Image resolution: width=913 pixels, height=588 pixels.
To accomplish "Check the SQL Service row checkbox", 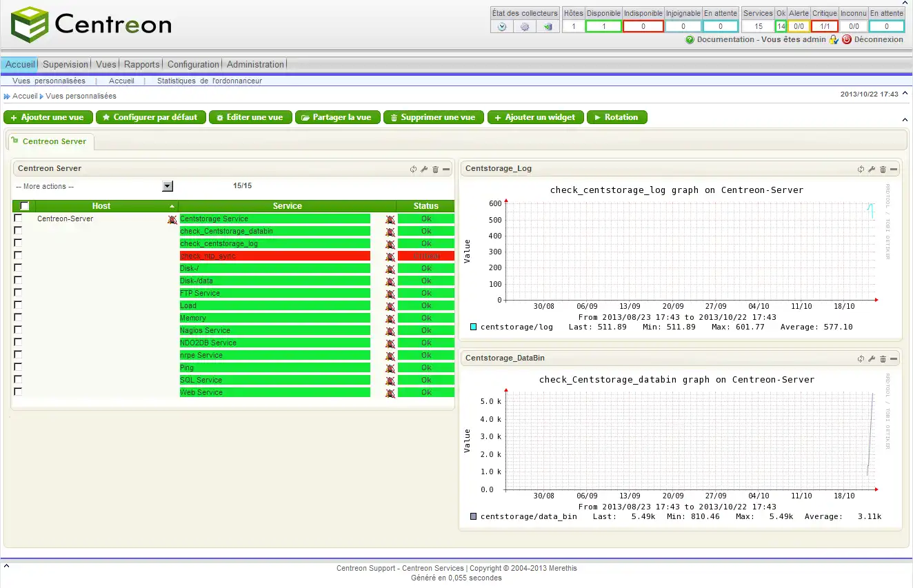I will 18,379.
